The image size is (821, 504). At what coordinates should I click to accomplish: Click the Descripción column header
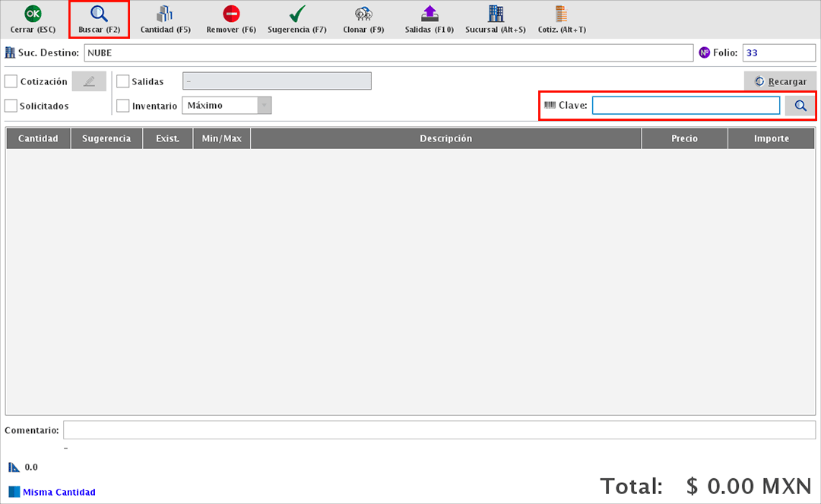point(445,138)
